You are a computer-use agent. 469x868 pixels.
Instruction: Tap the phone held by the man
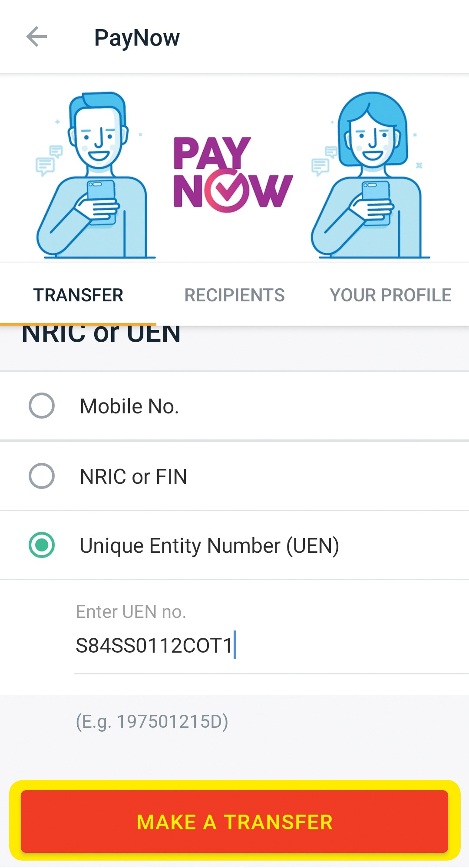102,201
